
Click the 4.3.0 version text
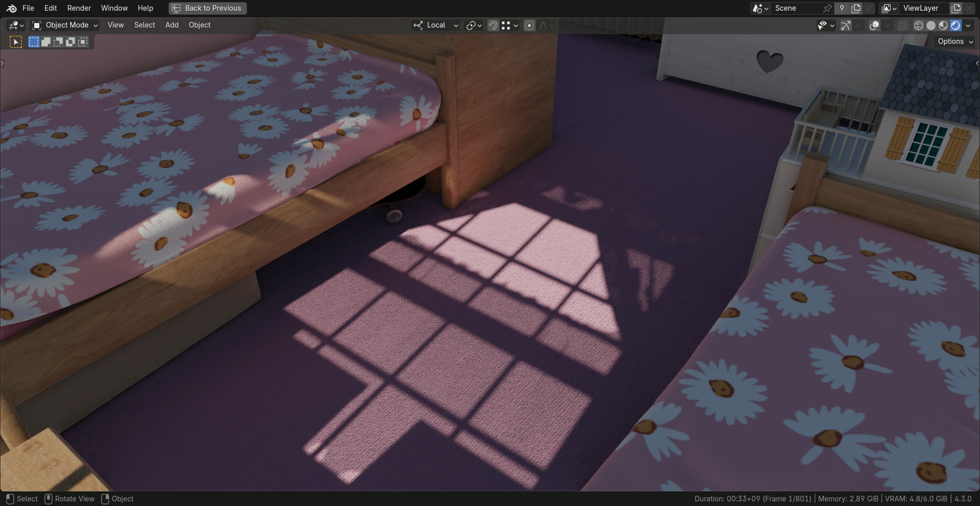point(963,499)
